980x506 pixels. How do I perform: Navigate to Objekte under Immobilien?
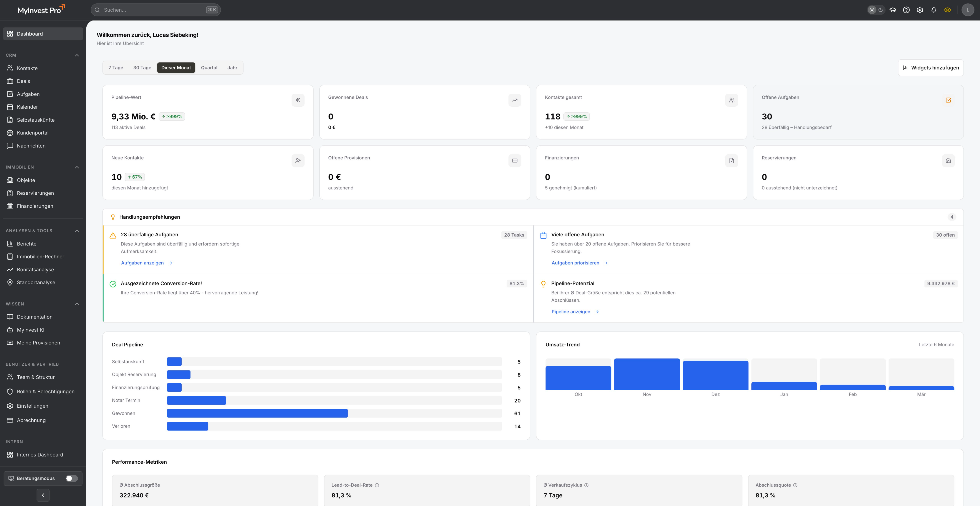click(x=26, y=180)
